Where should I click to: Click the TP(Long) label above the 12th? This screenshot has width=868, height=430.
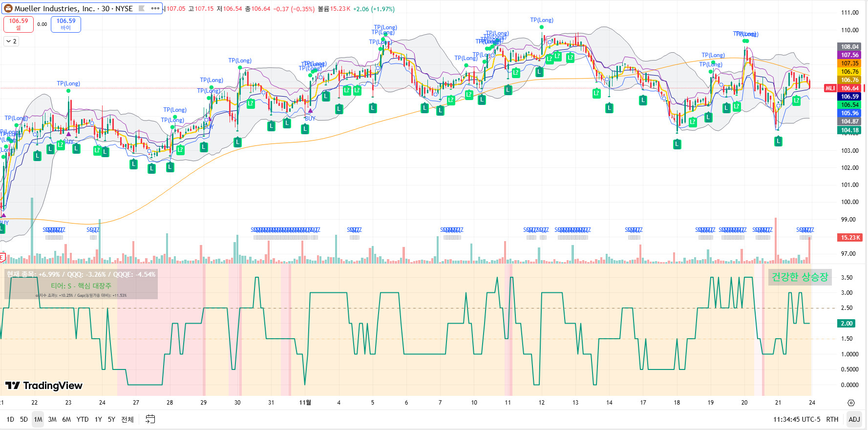pyautogui.click(x=542, y=20)
